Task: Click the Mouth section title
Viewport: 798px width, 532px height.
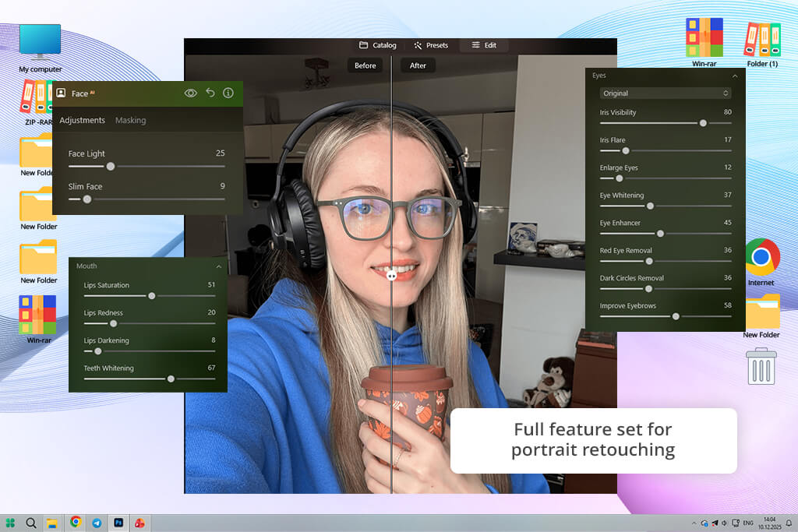Action: pyautogui.click(x=87, y=266)
